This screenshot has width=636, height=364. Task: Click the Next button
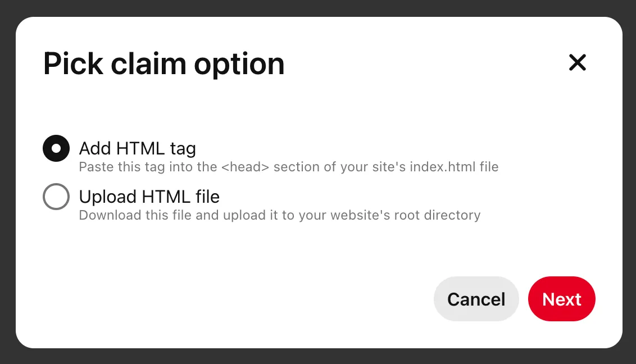[x=561, y=299]
